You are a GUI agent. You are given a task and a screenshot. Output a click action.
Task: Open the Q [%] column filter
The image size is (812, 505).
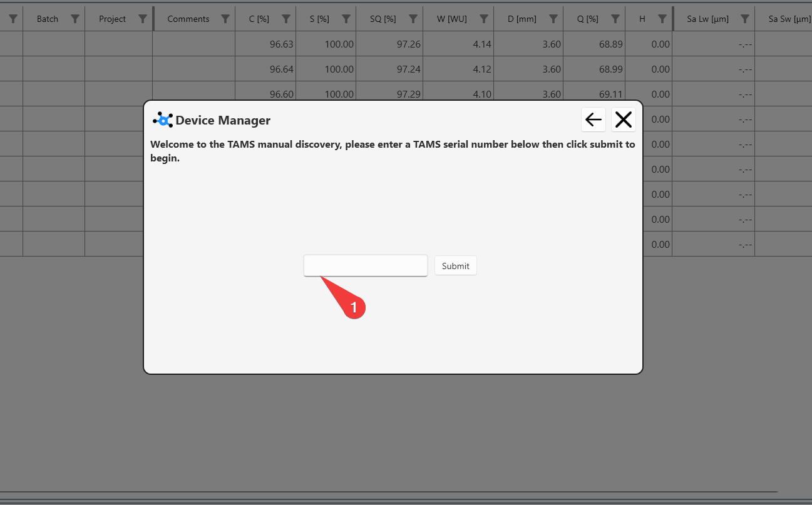pyautogui.click(x=615, y=19)
